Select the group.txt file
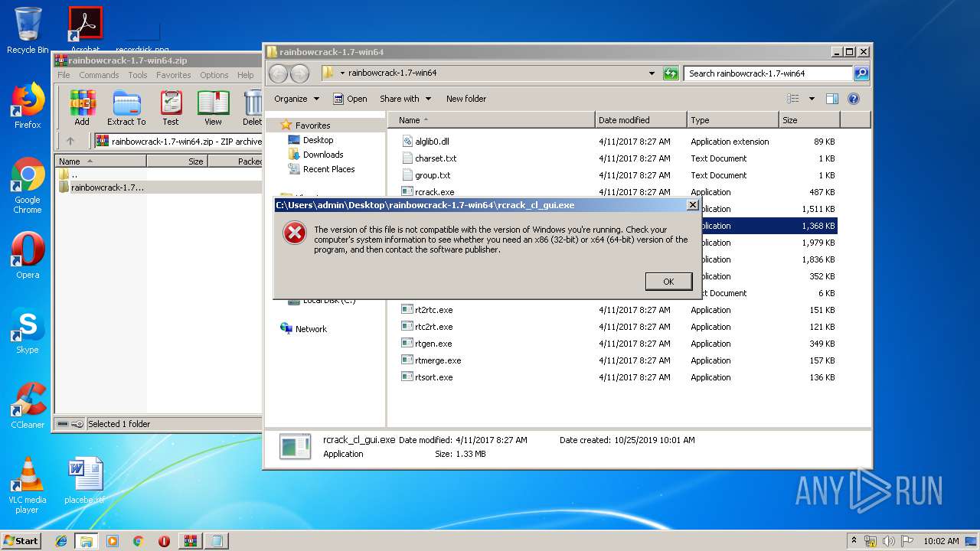The image size is (980, 551). (426, 175)
